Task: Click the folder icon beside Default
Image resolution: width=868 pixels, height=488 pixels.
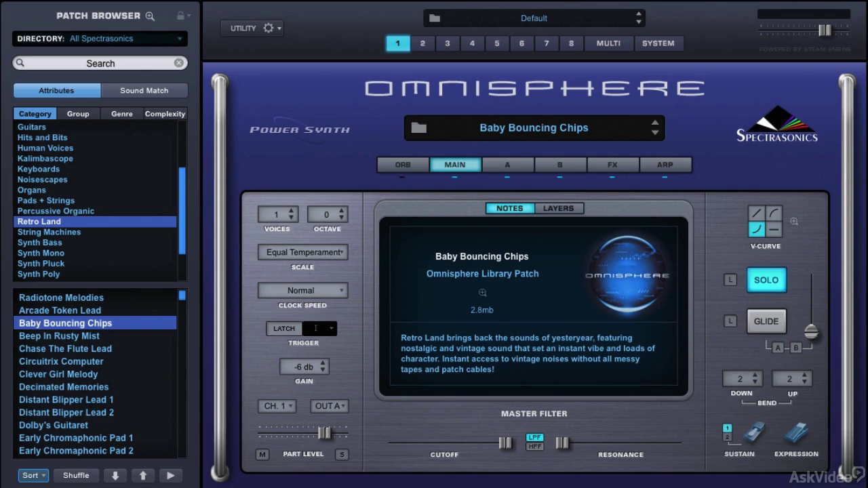Action: [435, 18]
